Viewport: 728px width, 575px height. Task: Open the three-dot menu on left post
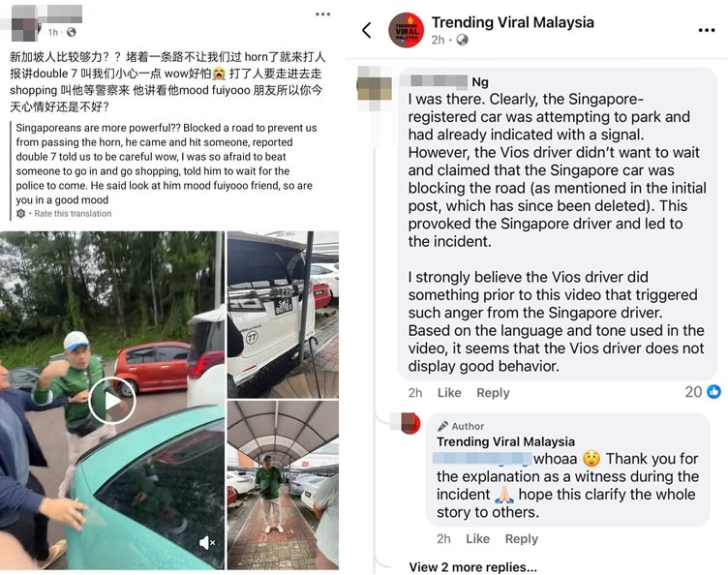pyautogui.click(x=322, y=15)
